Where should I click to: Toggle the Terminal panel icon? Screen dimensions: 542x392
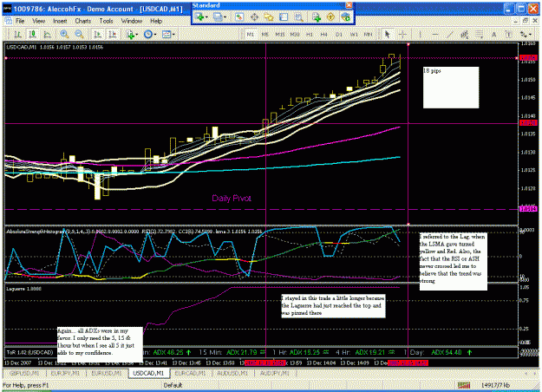tap(284, 16)
